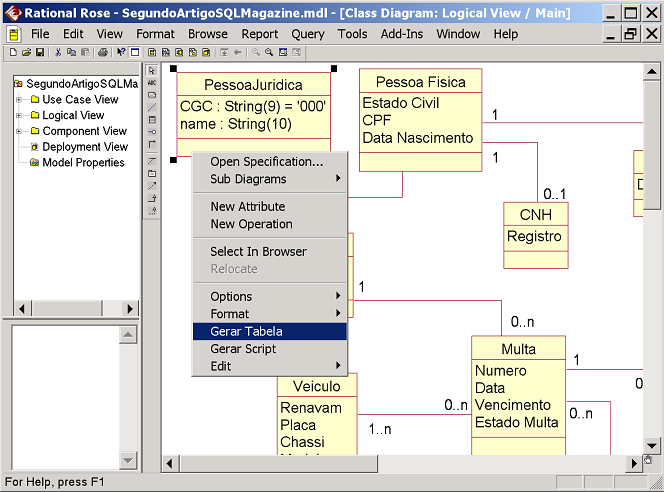Select the Interface lollipop tool
Image resolution: width=664 pixels, height=492 pixels.
coord(152,132)
